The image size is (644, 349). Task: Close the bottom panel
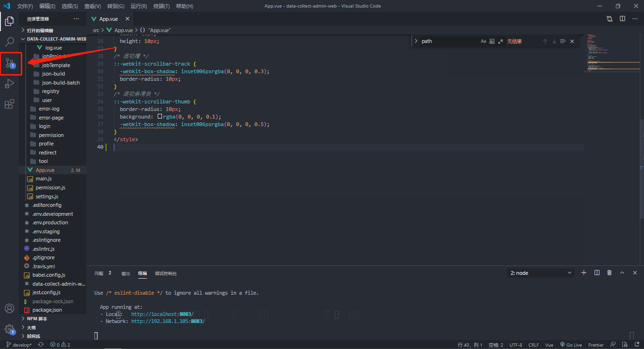point(635,272)
